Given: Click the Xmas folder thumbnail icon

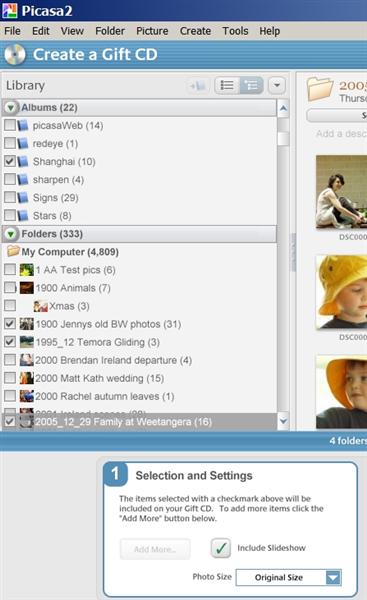Looking at the screenshot, I should point(41,306).
